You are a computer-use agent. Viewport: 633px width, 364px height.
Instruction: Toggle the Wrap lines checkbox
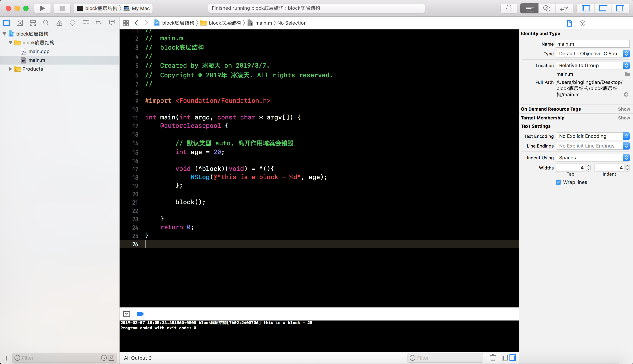tap(558, 182)
